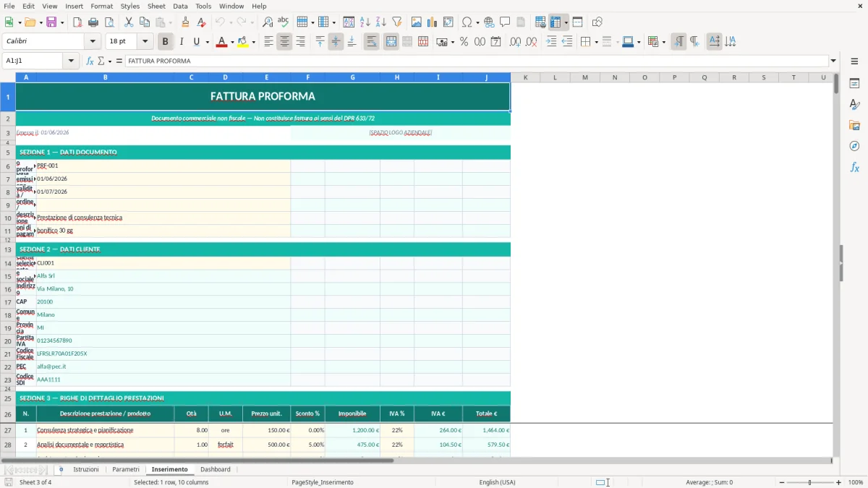Click the Cut scissors icon
The width and height of the screenshot is (868, 488).
(129, 22)
